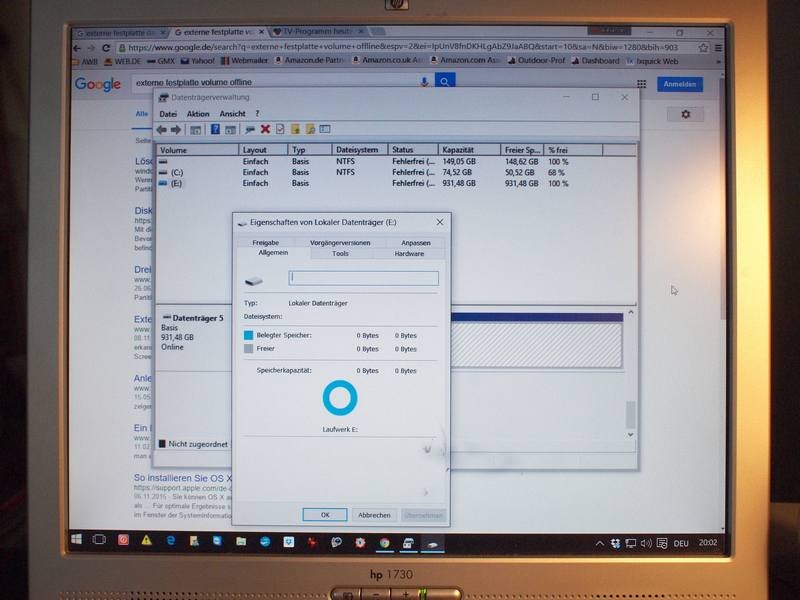Switch to the Tools tab
Screen dimensions: 800x600
pyautogui.click(x=340, y=254)
